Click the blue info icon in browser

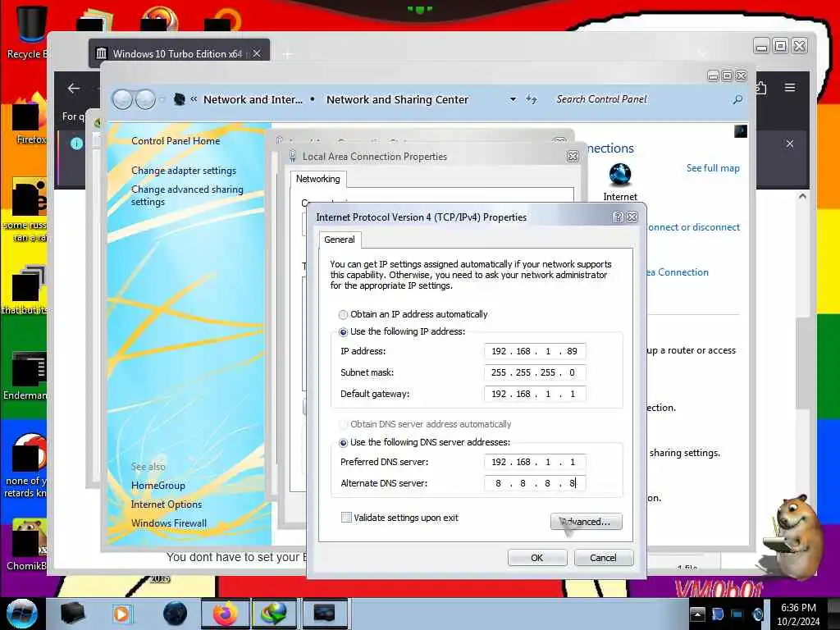76,144
